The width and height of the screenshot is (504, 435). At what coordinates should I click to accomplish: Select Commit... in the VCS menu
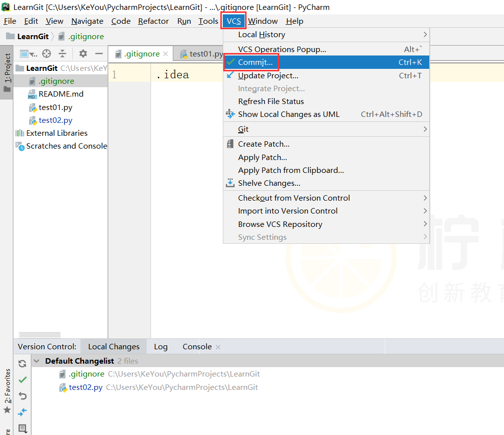pos(326,62)
